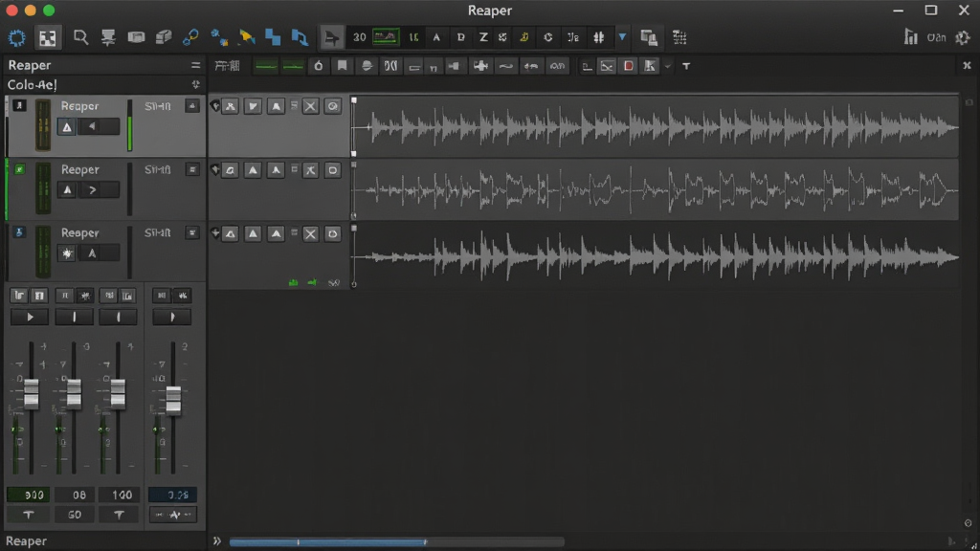The height and width of the screenshot is (551, 980).
Task: Adjust the first mixer channel fader
Action: pos(32,393)
